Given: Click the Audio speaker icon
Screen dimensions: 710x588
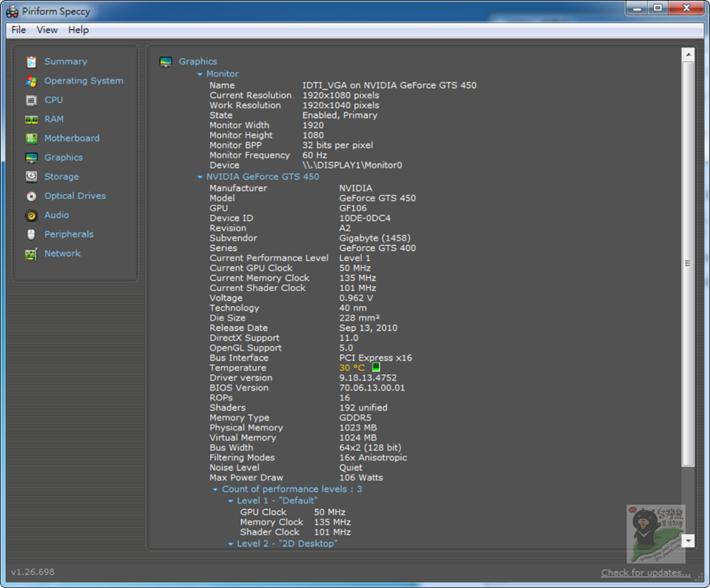Looking at the screenshot, I should pos(31,215).
